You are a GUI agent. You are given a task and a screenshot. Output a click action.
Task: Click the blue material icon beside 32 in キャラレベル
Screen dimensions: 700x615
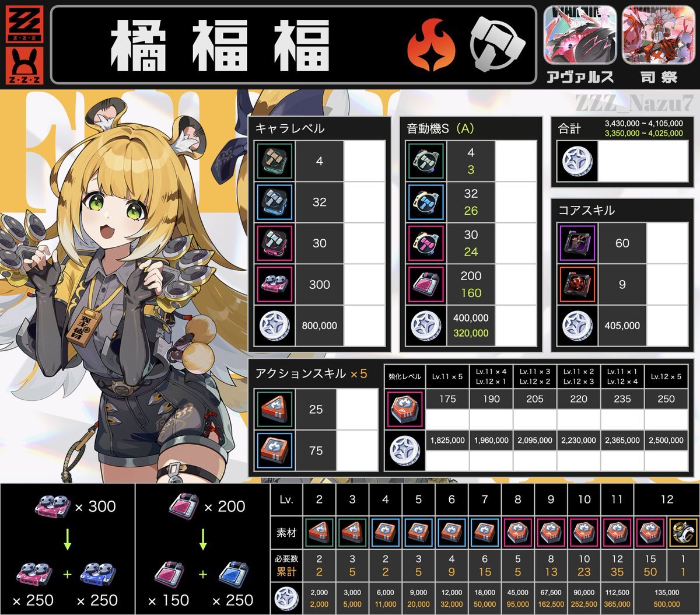pos(275,202)
